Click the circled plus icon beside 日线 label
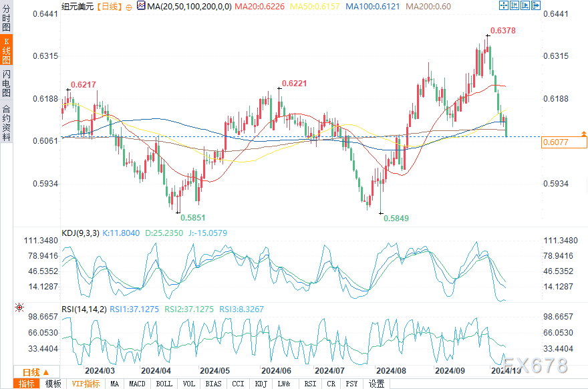This screenshot has width=588, height=389. coord(129,7)
